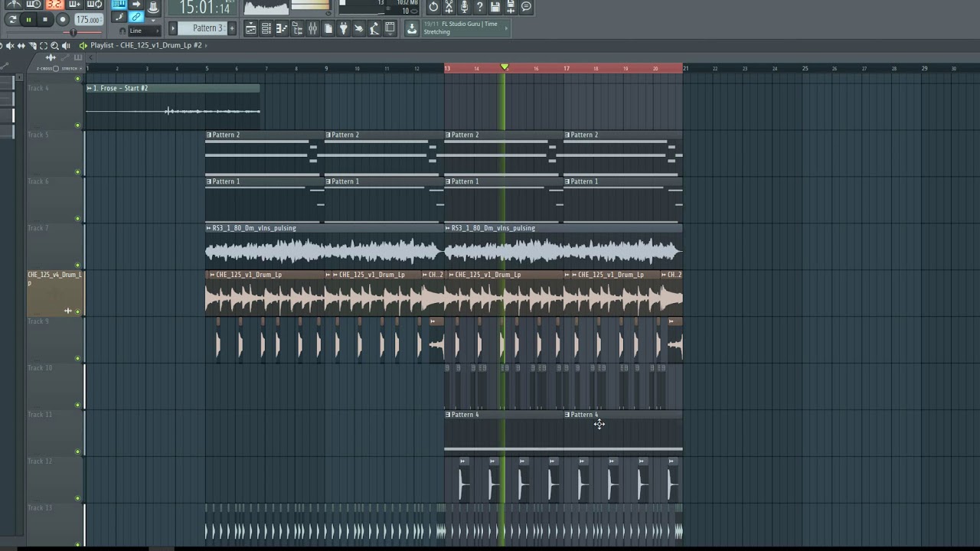Image resolution: width=980 pixels, height=551 pixels.
Task: Mute Track 11 with its green light
Action: coord(77,452)
